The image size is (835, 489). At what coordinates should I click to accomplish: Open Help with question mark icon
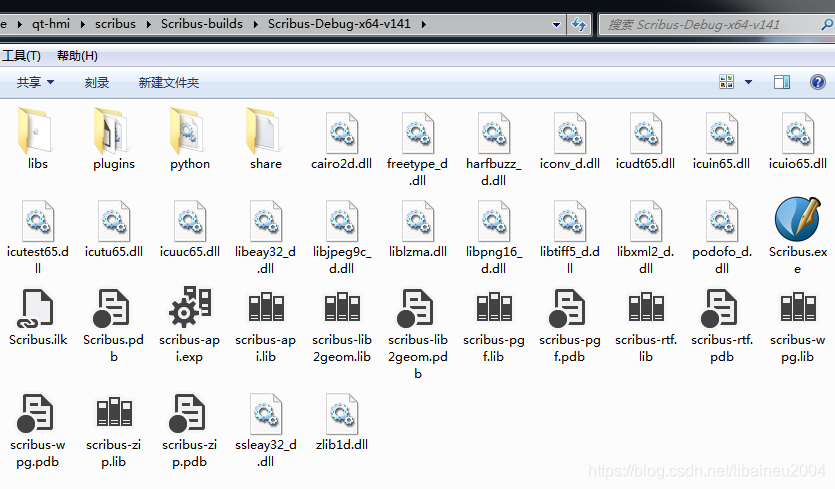coord(817,82)
